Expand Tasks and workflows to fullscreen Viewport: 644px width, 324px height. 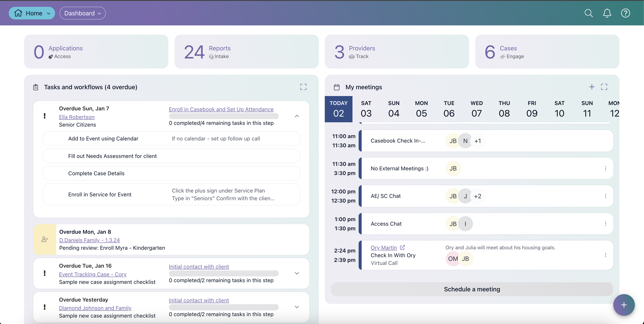pyautogui.click(x=303, y=87)
